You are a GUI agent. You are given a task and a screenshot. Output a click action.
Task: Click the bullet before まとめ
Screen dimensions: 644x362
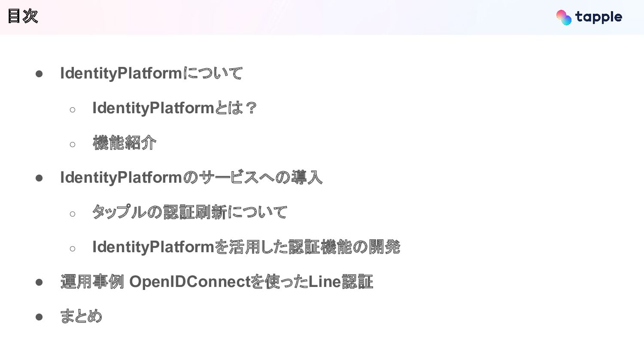click(39, 317)
